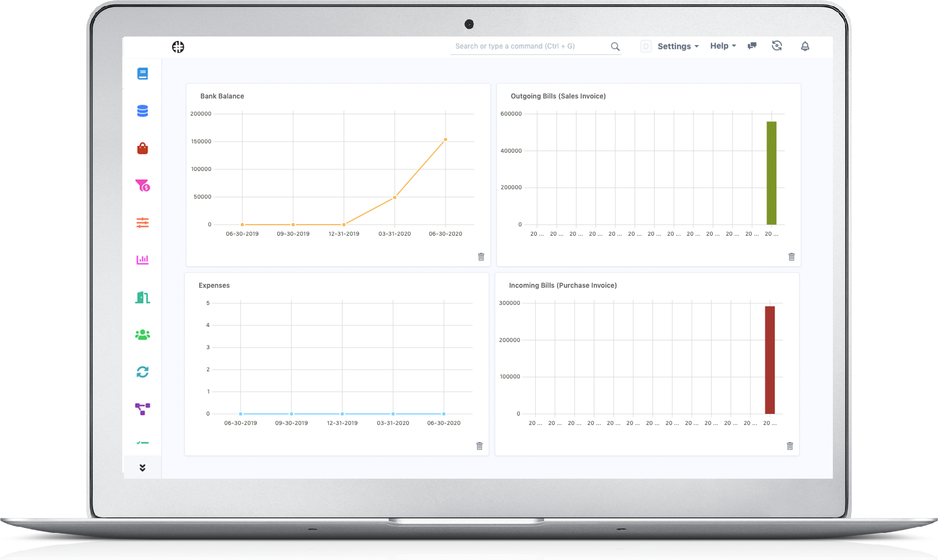Open the magenta bar chart icon
Screen dimensions: 938x560
[142, 260]
